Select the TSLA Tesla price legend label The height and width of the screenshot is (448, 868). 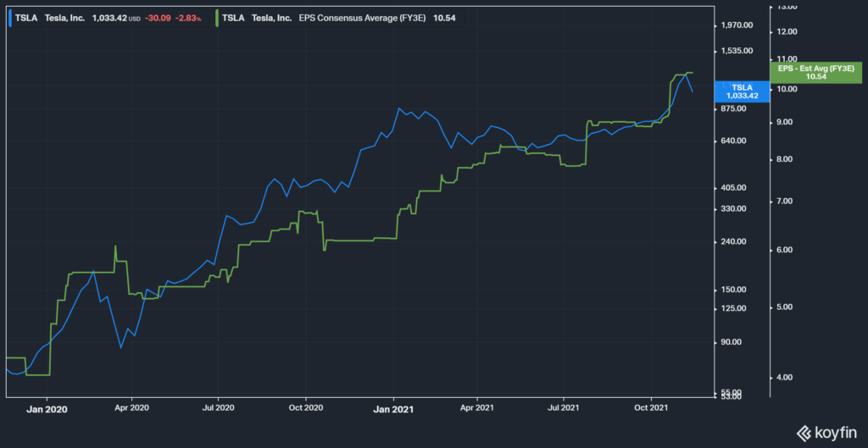(50, 18)
